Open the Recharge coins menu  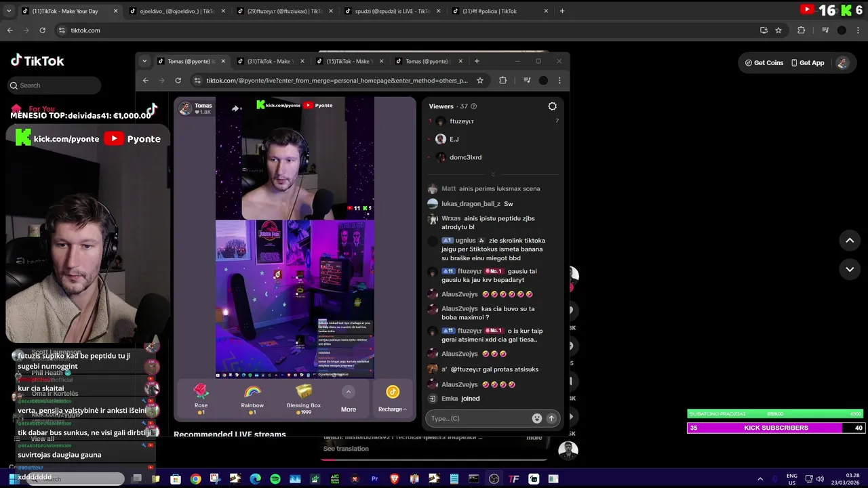click(392, 399)
